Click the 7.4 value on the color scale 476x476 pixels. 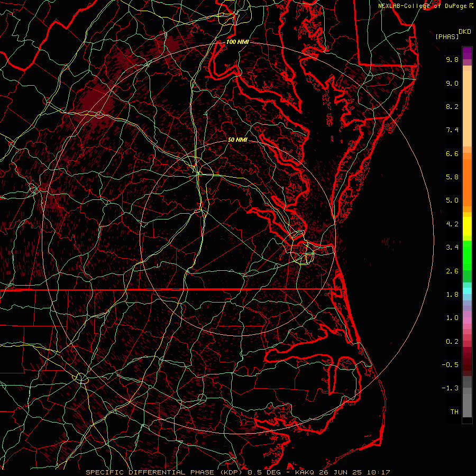452,130
